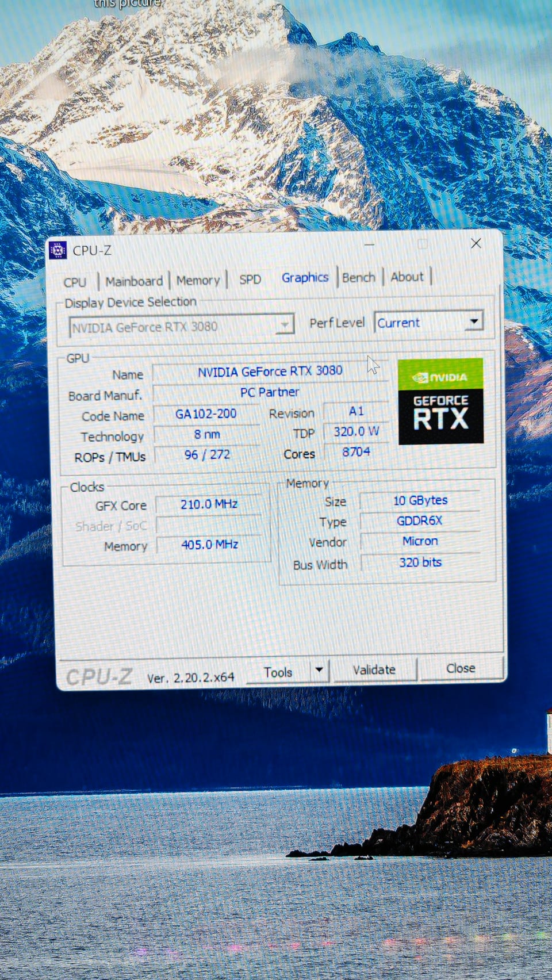Go to the SPD tab
This screenshot has height=980, width=552.
pyautogui.click(x=250, y=280)
